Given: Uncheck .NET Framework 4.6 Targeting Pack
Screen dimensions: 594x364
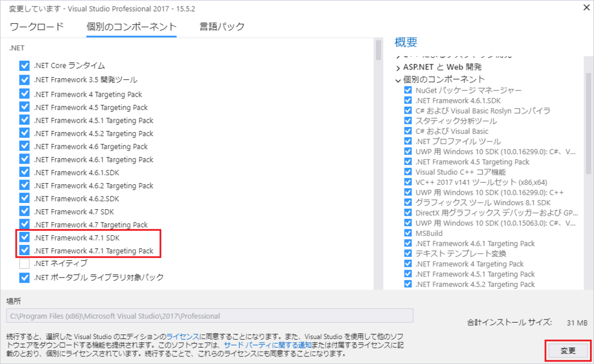Looking at the screenshot, I should click(24, 147).
